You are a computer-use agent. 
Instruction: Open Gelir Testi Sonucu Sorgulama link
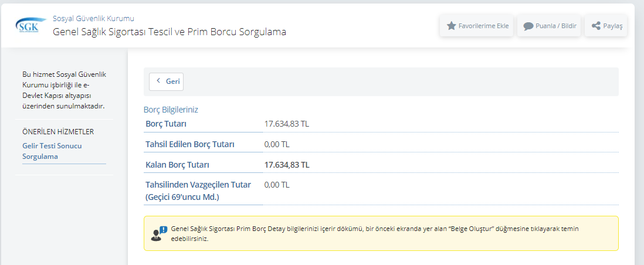52,151
